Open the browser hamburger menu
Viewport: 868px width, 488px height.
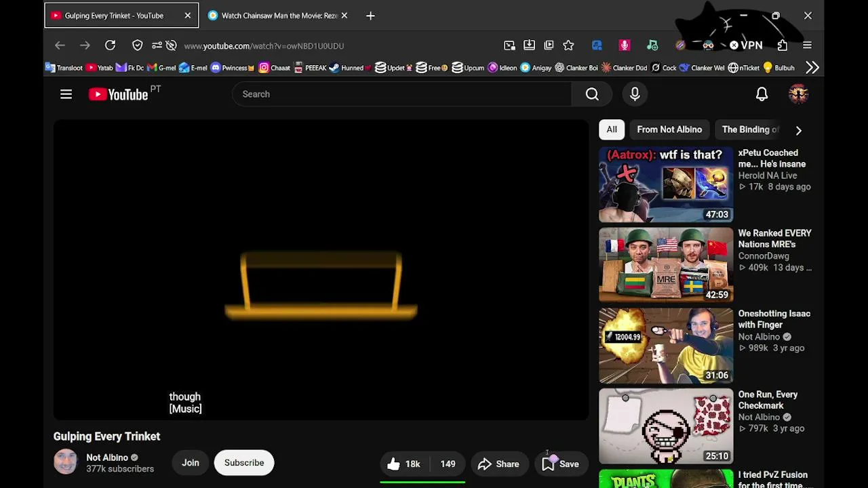(x=807, y=45)
